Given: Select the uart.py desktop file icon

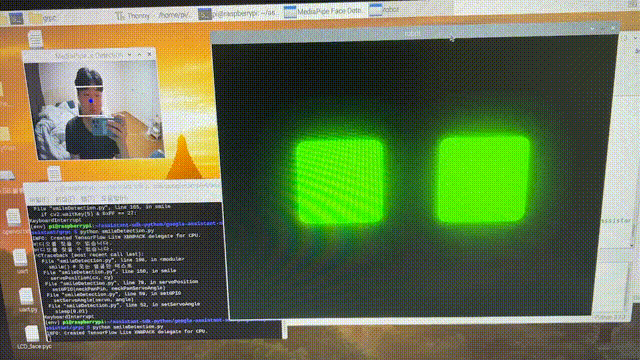Looking at the screenshot, I should coord(27,300).
